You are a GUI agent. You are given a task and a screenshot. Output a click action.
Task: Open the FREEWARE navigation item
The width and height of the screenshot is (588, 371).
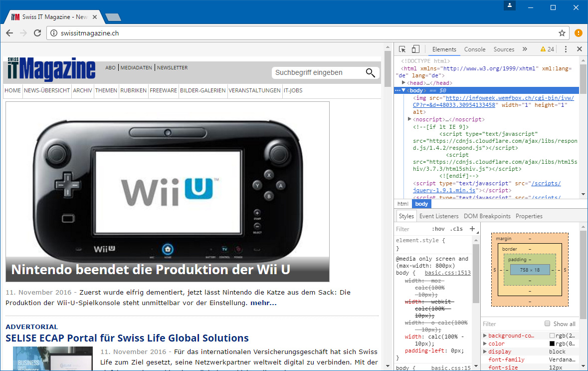(x=163, y=90)
